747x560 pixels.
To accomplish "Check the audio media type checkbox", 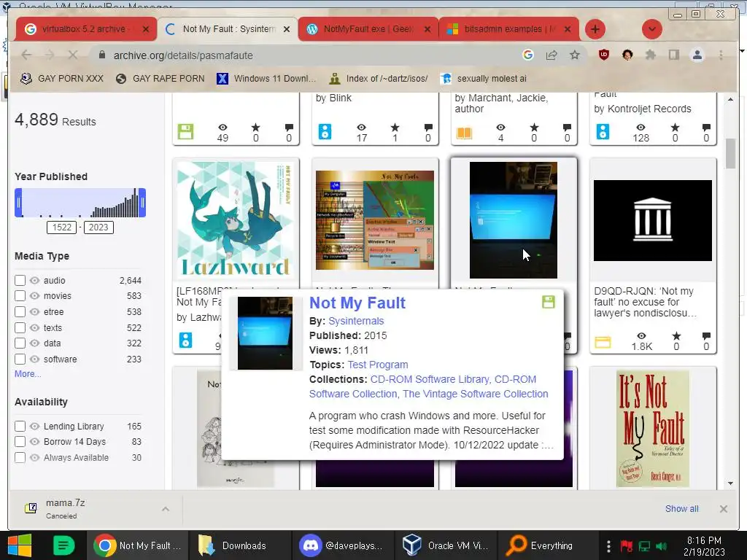I will pyautogui.click(x=20, y=280).
